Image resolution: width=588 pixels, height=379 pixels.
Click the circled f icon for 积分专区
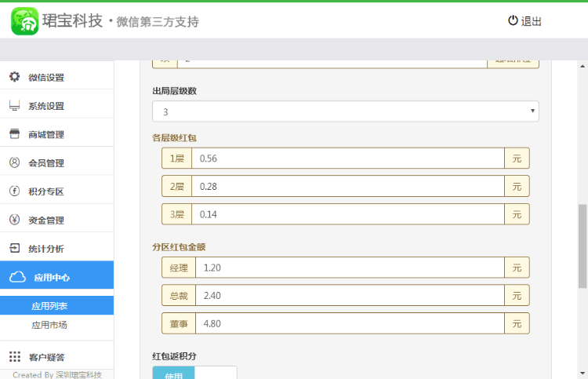[x=15, y=191]
